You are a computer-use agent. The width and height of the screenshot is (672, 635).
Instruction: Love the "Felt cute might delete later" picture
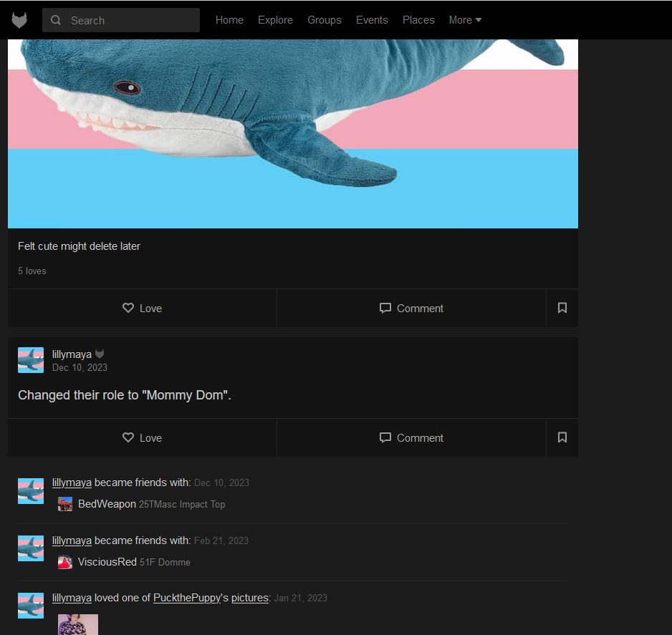tap(143, 309)
